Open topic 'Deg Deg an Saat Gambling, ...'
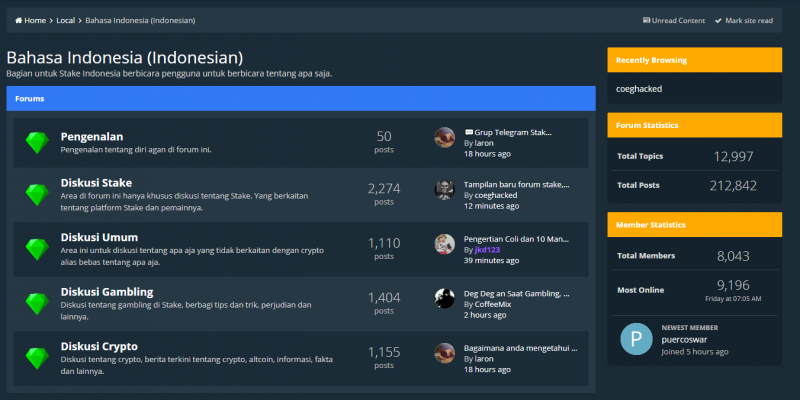Viewport: 800px width, 400px height. point(516,293)
